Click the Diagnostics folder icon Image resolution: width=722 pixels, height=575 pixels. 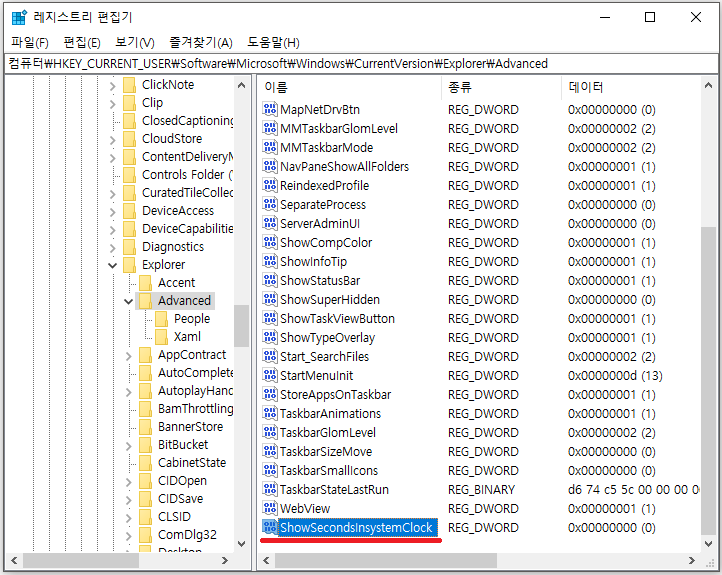click(130, 247)
